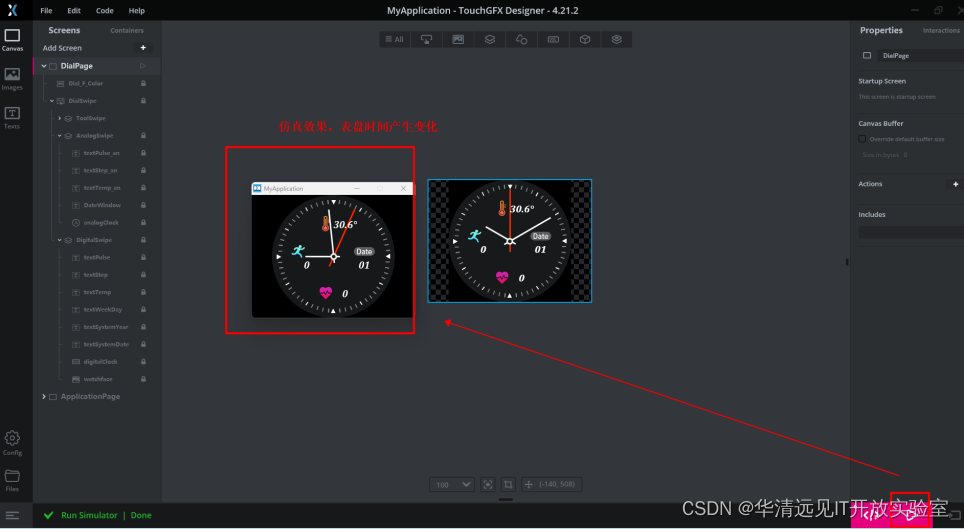
Task: Open the Edit menu
Action: click(74, 10)
